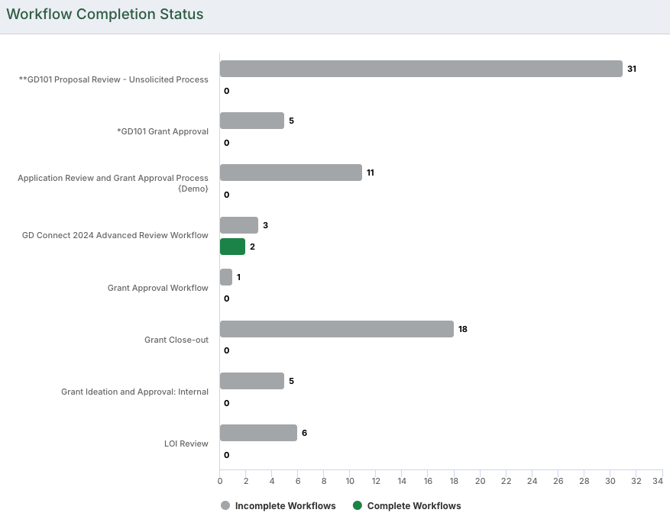670x529 pixels.
Task: Click the Workflow Completion Status title
Action: click(105, 15)
